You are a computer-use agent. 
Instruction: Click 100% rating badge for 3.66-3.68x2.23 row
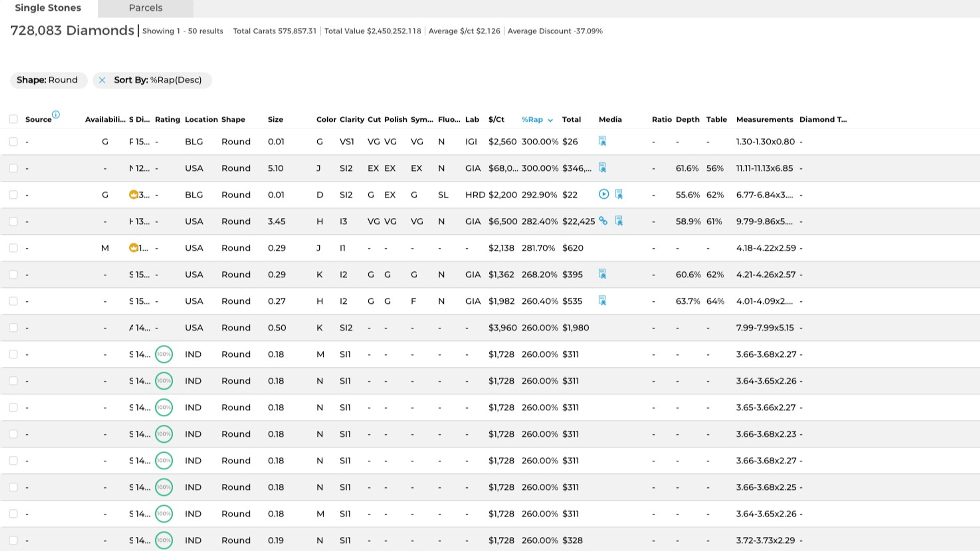164,434
